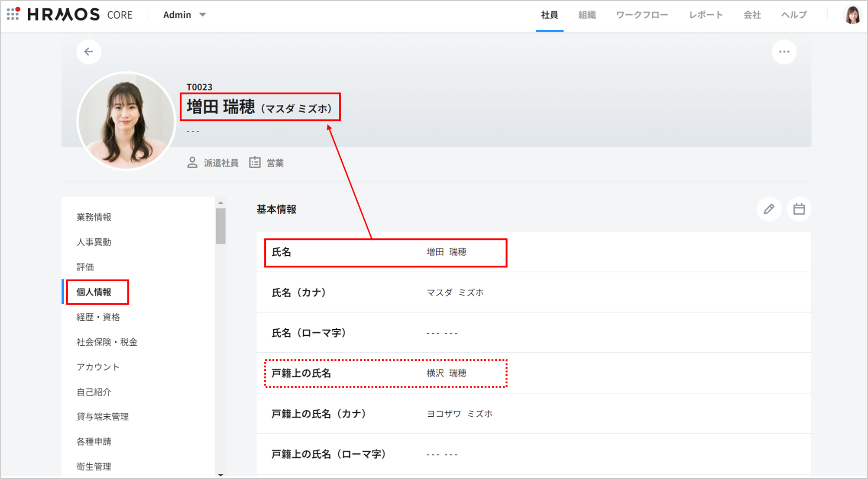The height and width of the screenshot is (479, 868).
Task: Click the employee profile photo
Action: coord(126,121)
